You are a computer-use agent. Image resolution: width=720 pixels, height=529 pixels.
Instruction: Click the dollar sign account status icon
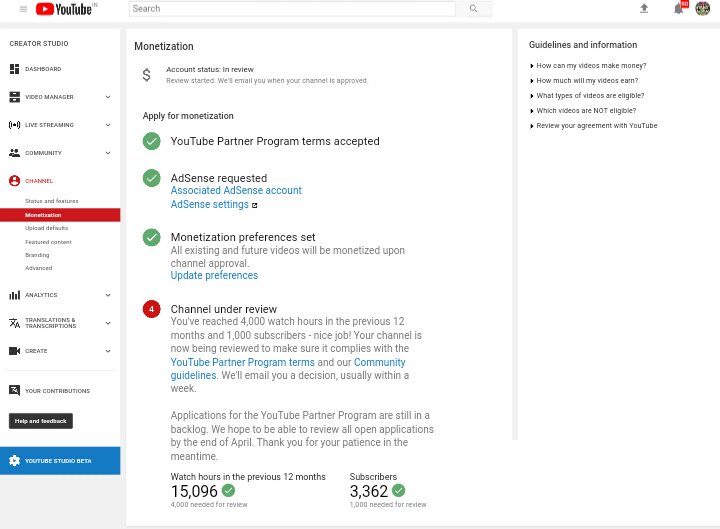click(146, 74)
